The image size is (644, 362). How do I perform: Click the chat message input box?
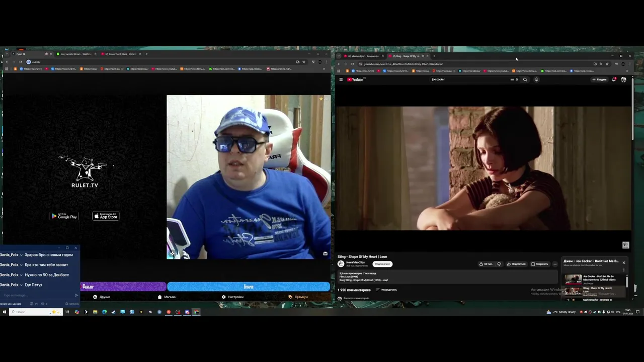tap(37, 295)
